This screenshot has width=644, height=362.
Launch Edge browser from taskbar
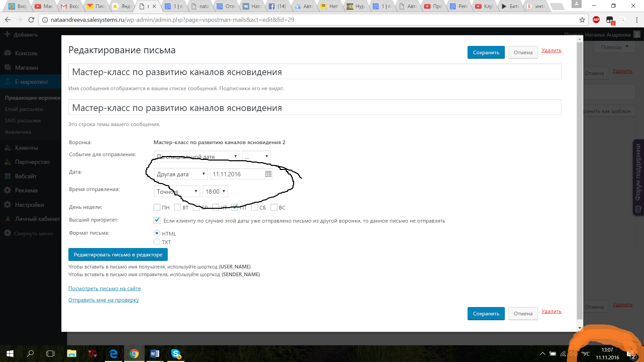113,354
